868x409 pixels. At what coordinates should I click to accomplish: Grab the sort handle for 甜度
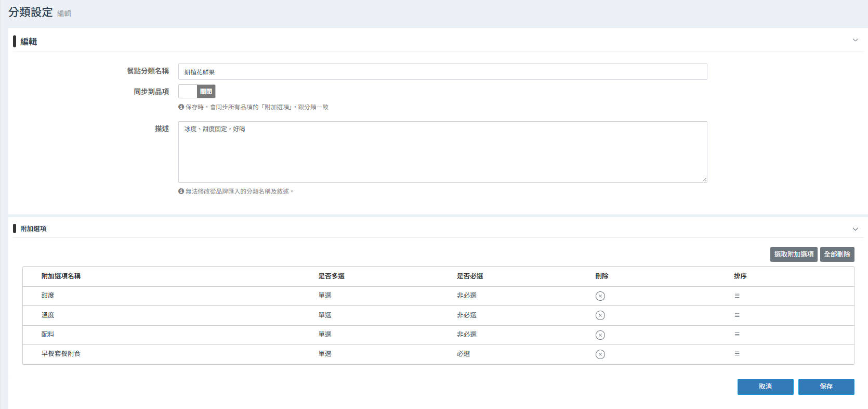(x=737, y=296)
